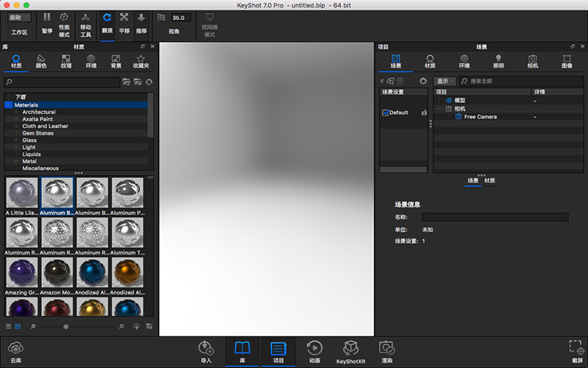This screenshot has width=588, height=368.
Task: Select Gem Stones in library tree
Action: [x=37, y=133]
